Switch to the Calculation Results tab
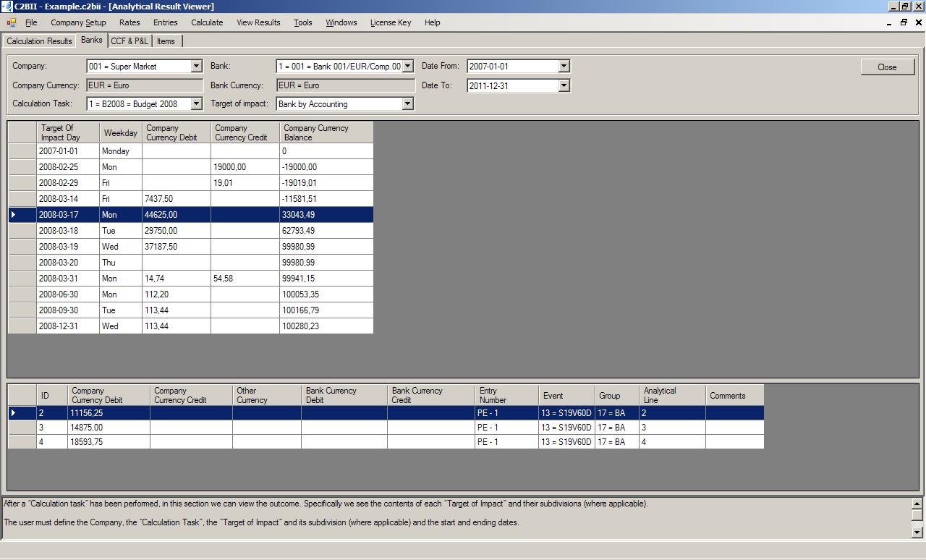926x560 pixels. coord(40,41)
